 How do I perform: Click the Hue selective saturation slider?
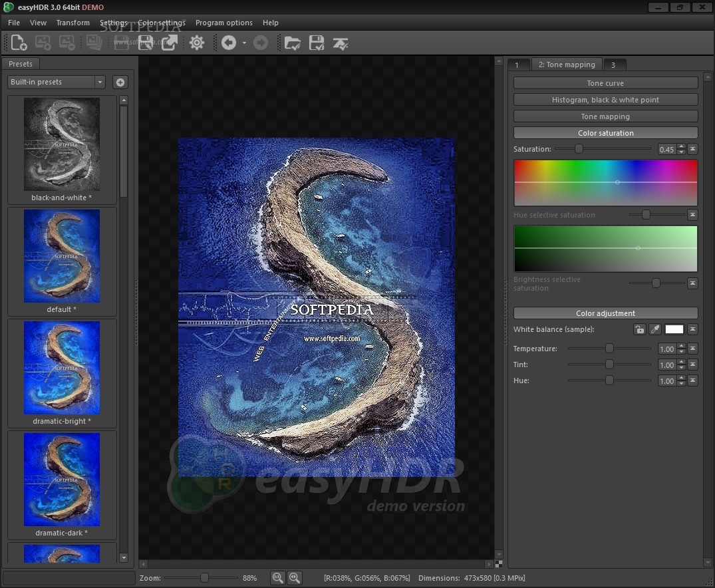646,214
